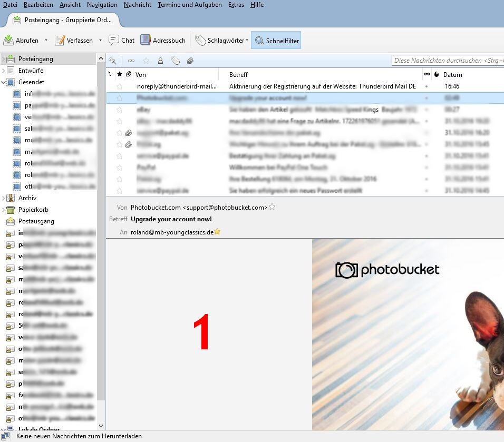Click subject 'Aktivierung der Registrierung' message
This screenshot has width=504, height=442.
pyautogui.click(x=323, y=86)
